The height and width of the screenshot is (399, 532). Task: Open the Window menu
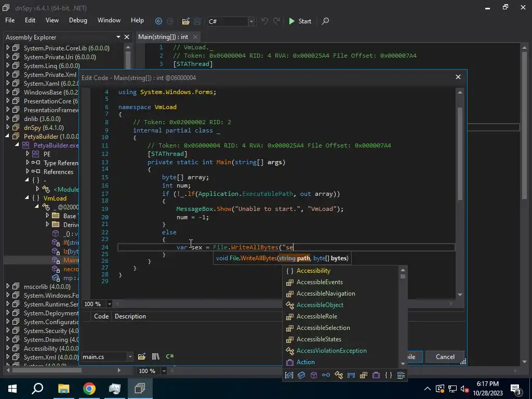click(x=109, y=20)
